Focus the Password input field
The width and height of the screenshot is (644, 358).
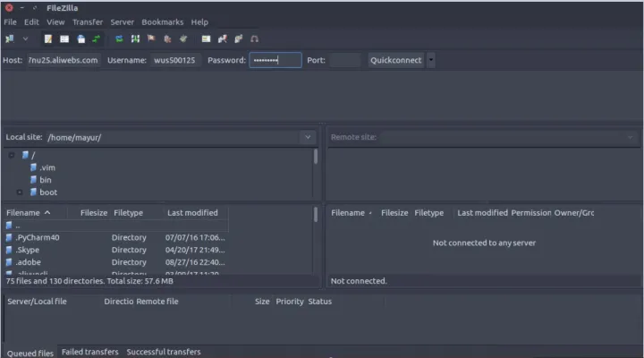275,60
